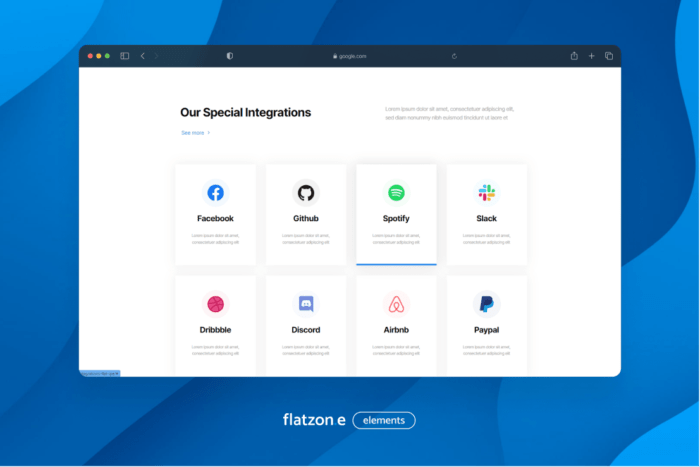Image resolution: width=700 pixels, height=467 pixels.
Task: Follow the "See more" link
Action: click(x=192, y=132)
